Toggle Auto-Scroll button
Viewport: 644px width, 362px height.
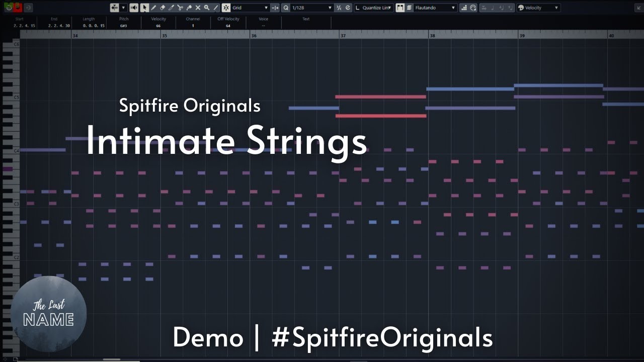(x=114, y=8)
